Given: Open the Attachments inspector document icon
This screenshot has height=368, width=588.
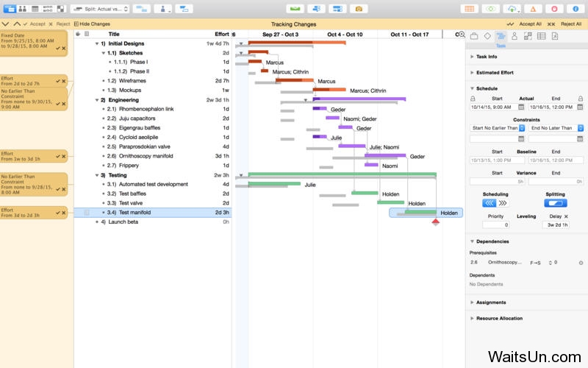Looking at the screenshot, I should click(555, 36).
